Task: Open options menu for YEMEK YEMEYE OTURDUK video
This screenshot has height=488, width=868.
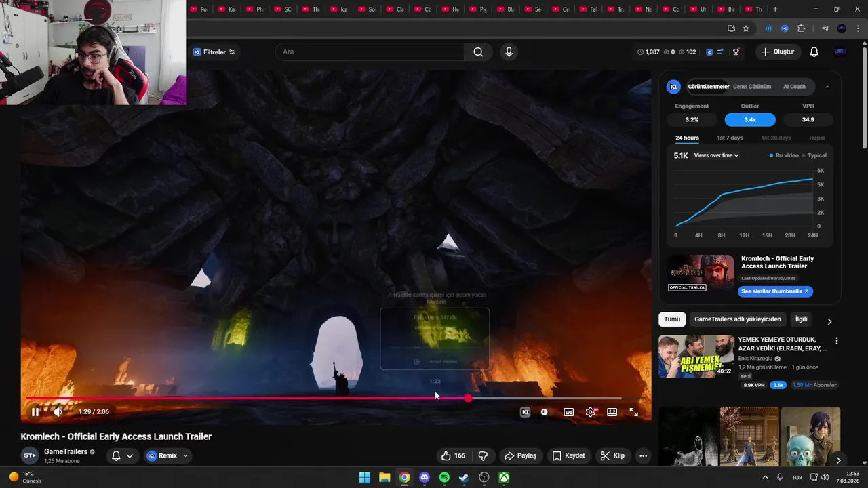Action: pos(837,341)
